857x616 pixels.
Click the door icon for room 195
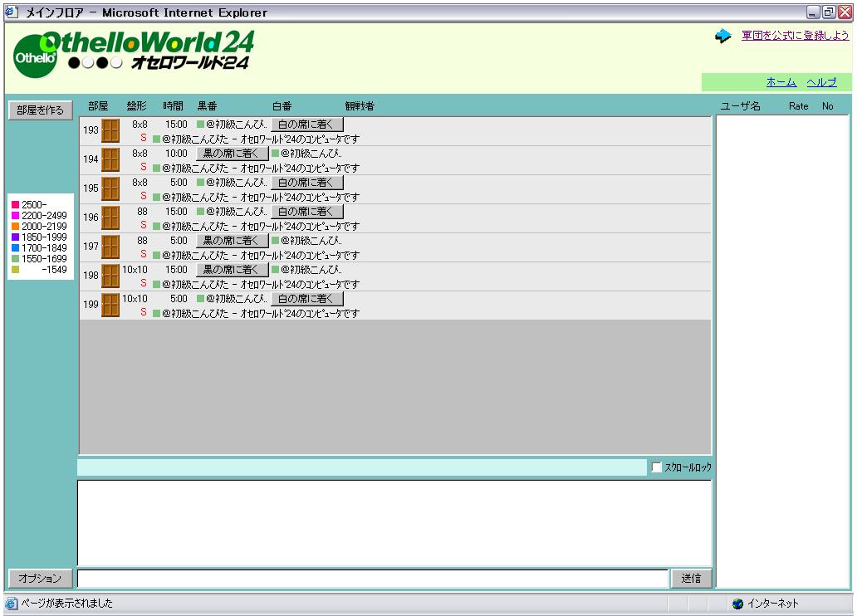coord(110,188)
